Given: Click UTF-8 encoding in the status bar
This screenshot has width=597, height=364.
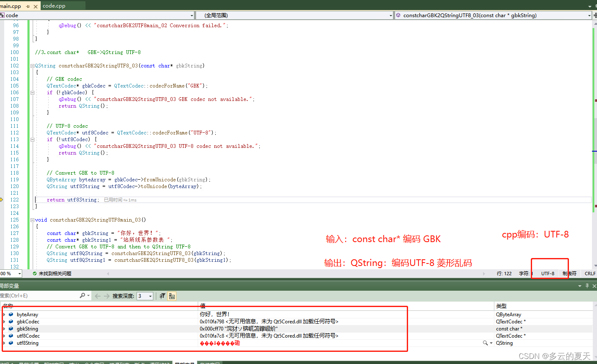Looking at the screenshot, I should tap(548, 274).
